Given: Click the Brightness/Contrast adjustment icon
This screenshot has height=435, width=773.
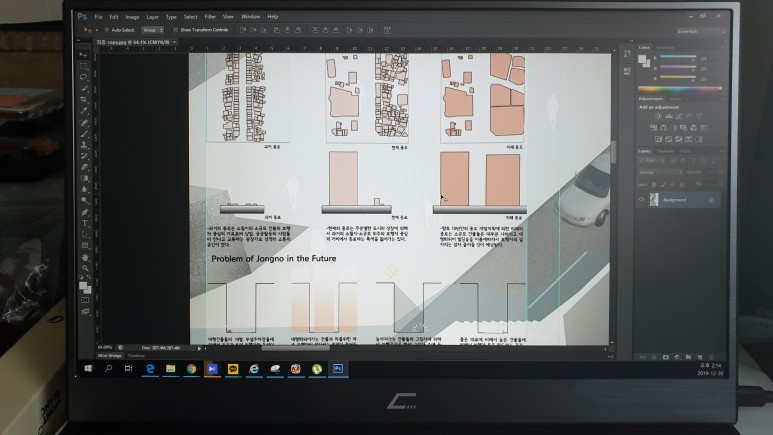Looking at the screenshot, I should click(658, 118).
